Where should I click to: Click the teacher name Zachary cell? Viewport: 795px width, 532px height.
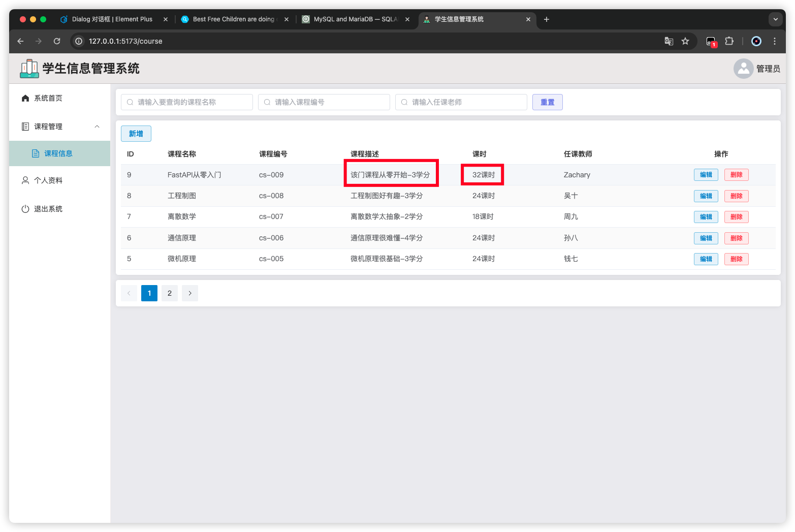577,175
